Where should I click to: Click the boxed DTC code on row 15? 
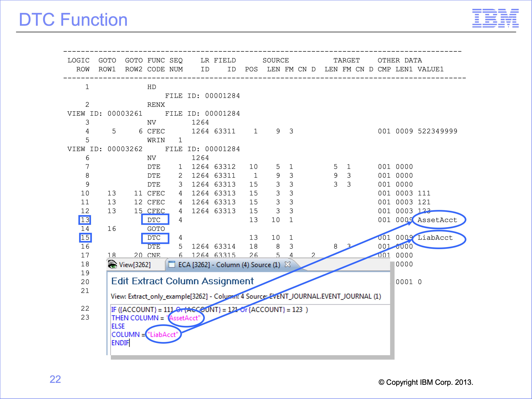tap(155, 238)
